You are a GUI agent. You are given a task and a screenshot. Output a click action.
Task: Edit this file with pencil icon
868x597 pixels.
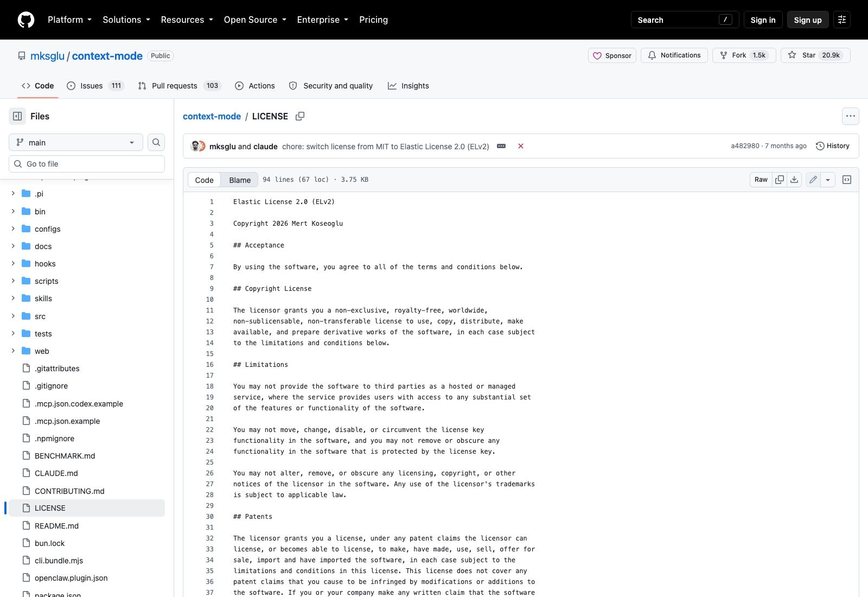(813, 180)
